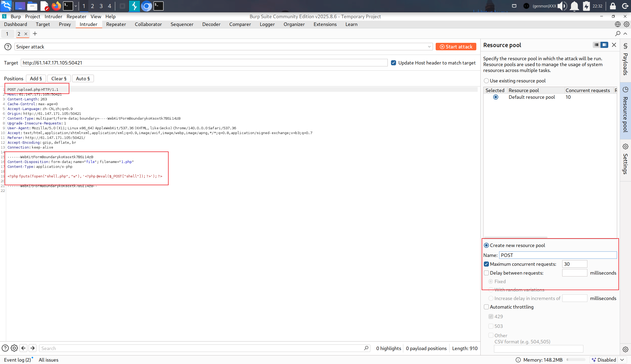
Task: Close the Resource pool panel
Action: pos(614,45)
